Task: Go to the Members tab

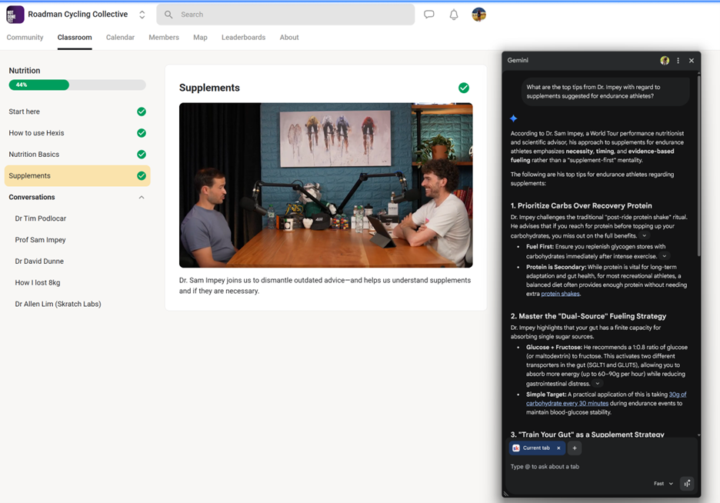Action: [163, 38]
